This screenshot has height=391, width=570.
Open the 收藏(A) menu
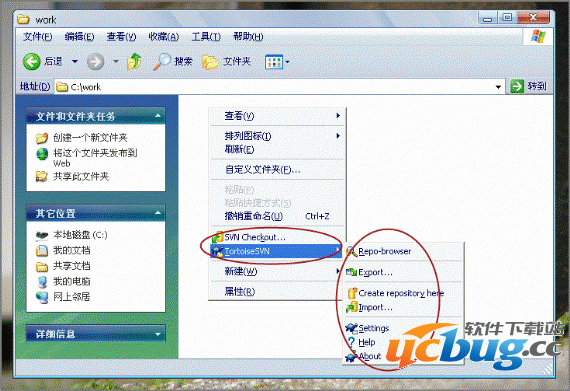(164, 37)
